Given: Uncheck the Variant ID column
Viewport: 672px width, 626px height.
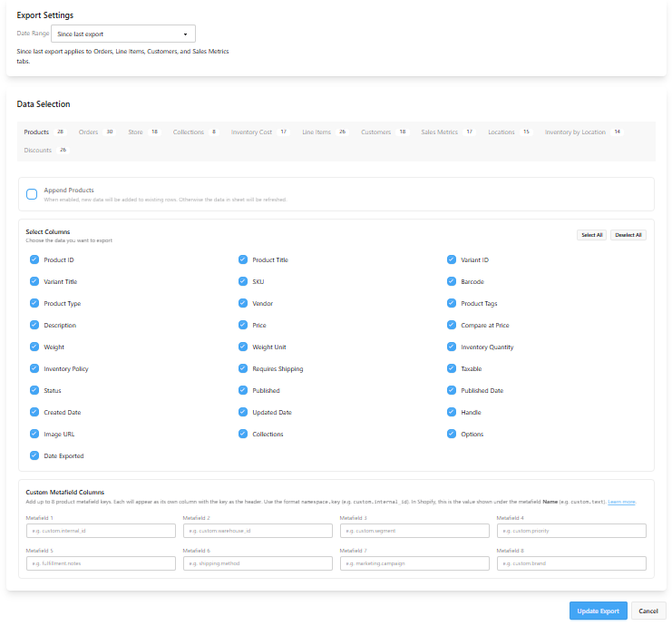Looking at the screenshot, I should point(452,259).
